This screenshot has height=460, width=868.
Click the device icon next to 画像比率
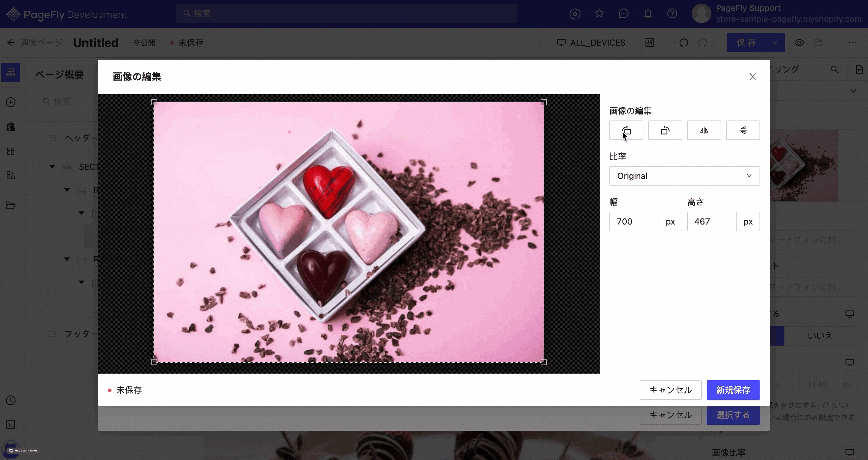click(x=850, y=453)
